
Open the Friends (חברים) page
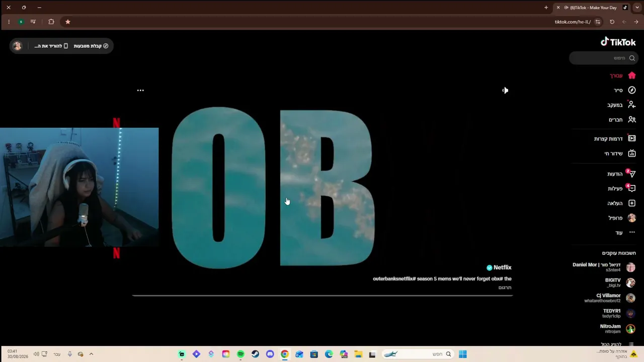point(622,120)
